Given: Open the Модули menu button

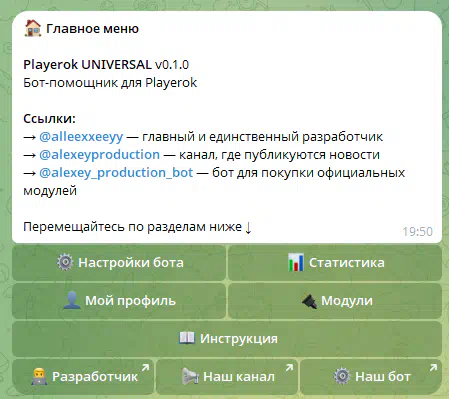Looking at the screenshot, I should pyautogui.click(x=335, y=301).
